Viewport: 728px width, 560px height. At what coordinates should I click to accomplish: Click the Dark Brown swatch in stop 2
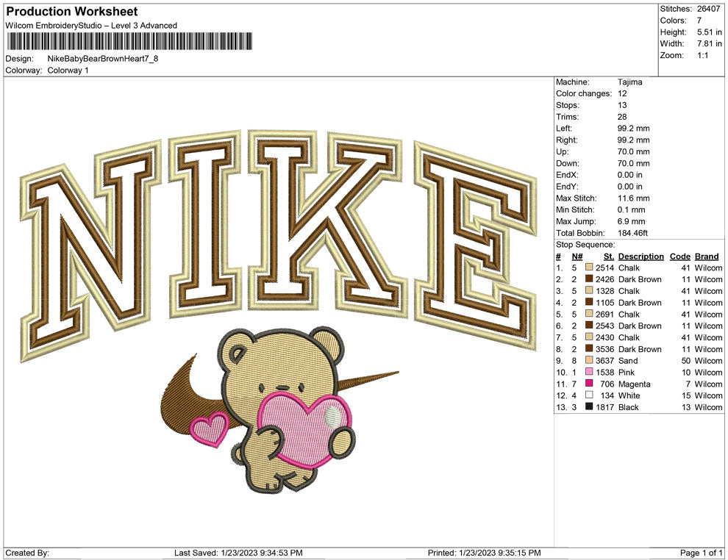[589, 280]
